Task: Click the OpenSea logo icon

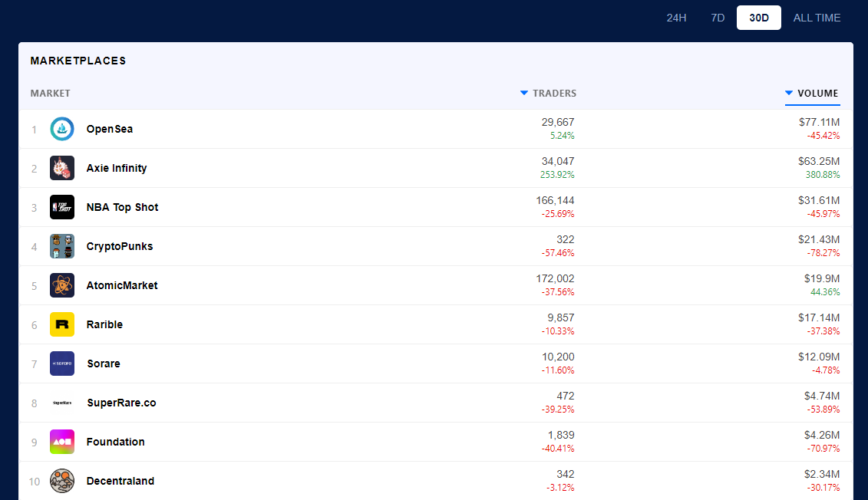Action: pyautogui.click(x=62, y=129)
